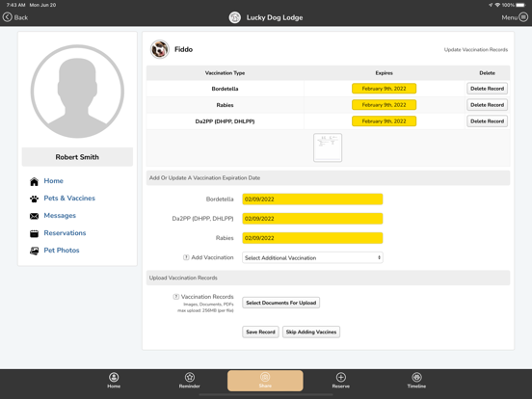
Task: Click the Save Record button
Action: 260,332
